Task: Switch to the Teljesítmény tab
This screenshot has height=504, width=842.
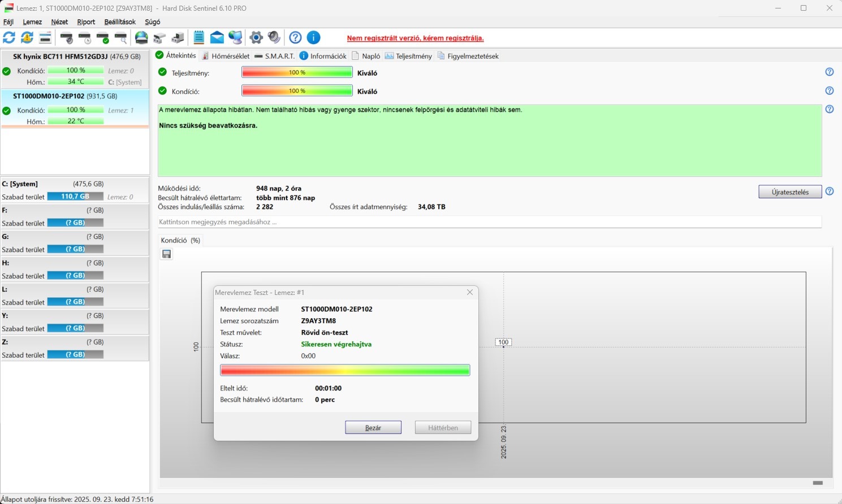Action: tap(408, 56)
